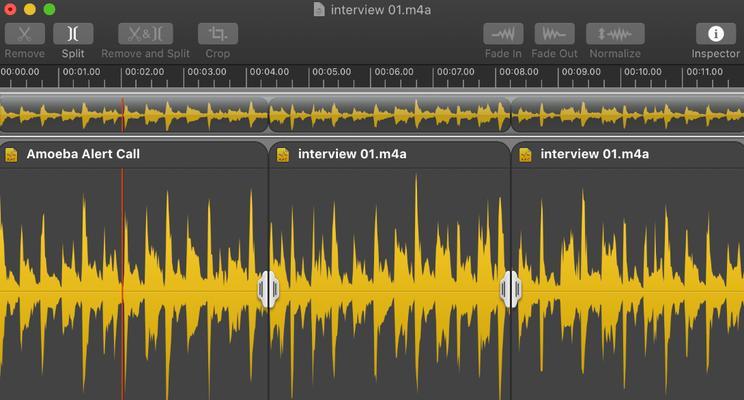Click the 00:01.00 mark on the ruler

(x=82, y=72)
